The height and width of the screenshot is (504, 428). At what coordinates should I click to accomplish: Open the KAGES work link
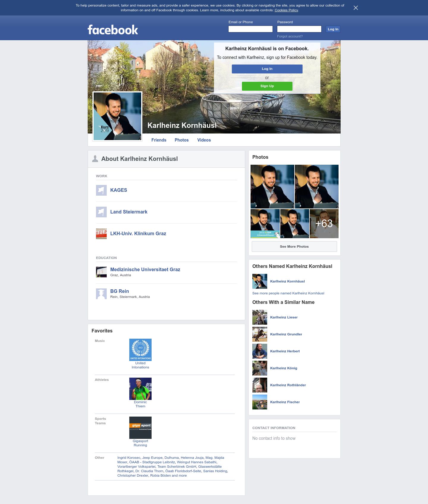point(119,190)
